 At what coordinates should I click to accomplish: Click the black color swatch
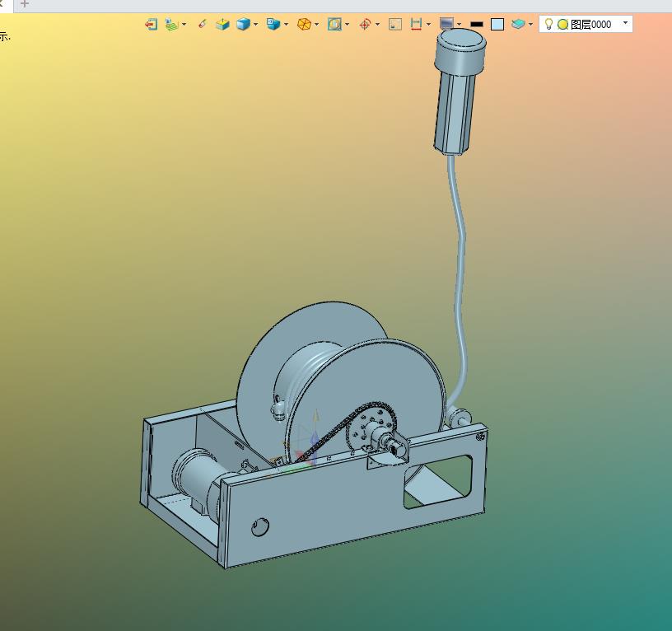point(477,25)
